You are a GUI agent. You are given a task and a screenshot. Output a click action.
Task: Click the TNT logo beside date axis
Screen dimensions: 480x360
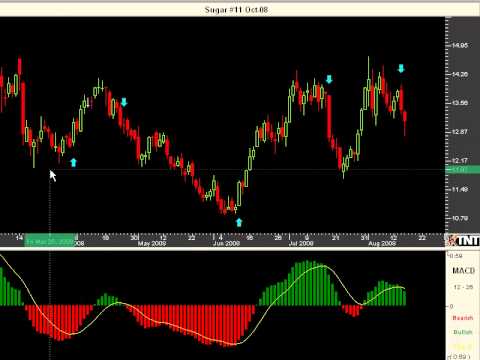pos(463,240)
